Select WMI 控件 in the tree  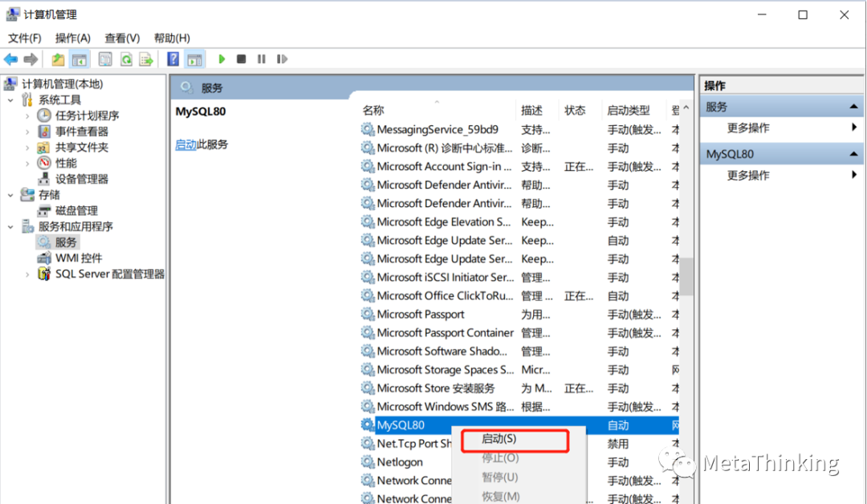[x=79, y=258]
